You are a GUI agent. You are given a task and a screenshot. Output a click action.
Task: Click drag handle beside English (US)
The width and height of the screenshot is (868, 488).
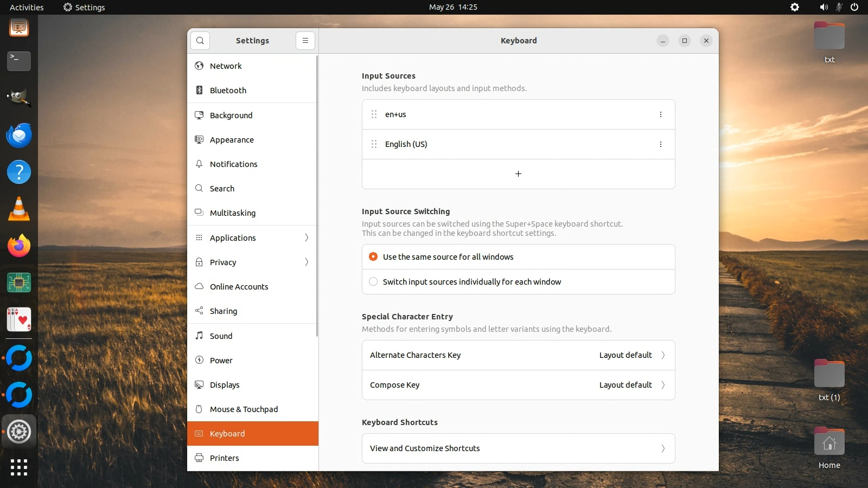tap(374, 144)
